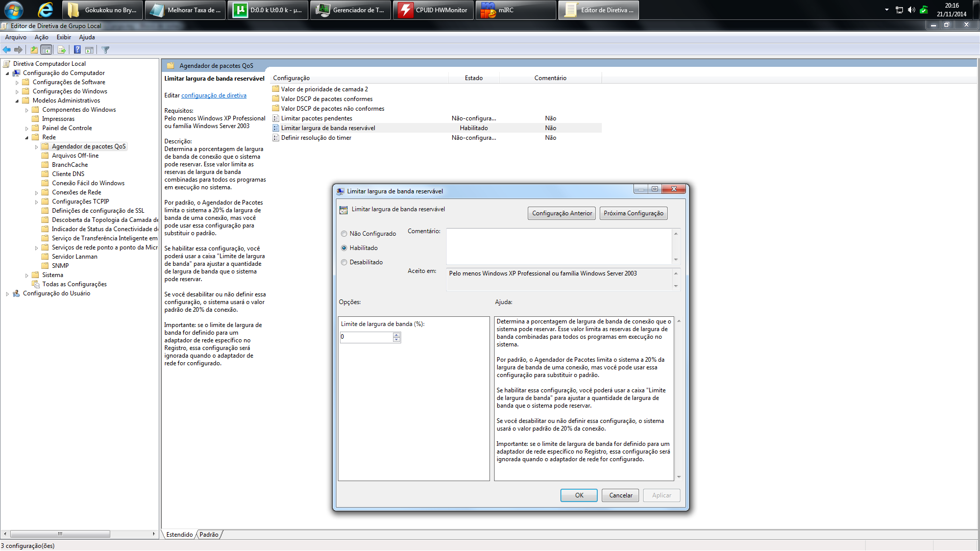Open Valor de prioridade de camada 2 folder

(320, 89)
